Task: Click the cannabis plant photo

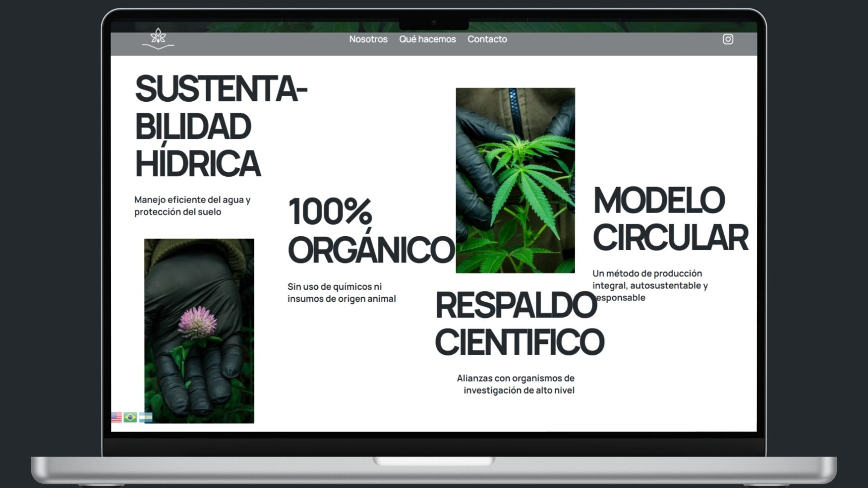Action: [x=515, y=180]
